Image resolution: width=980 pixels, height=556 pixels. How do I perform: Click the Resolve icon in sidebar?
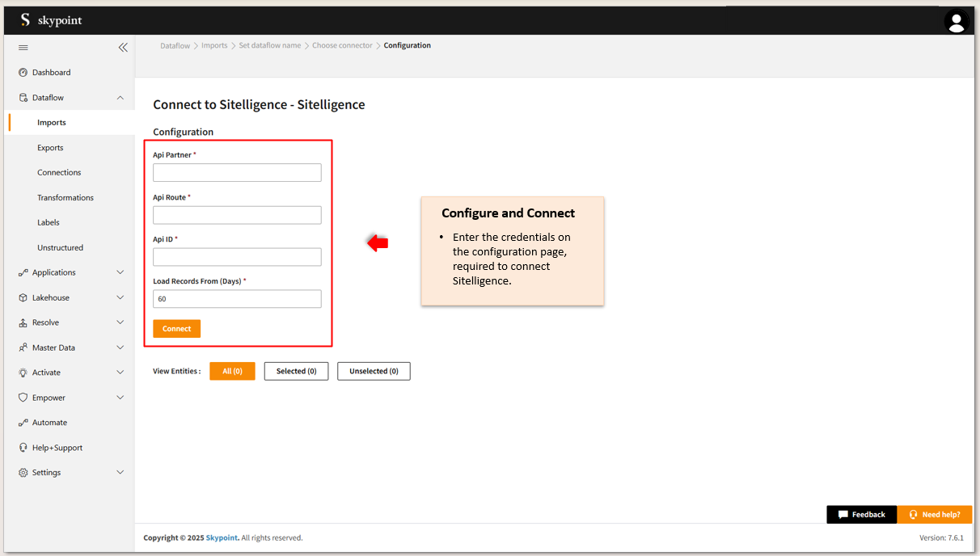tap(23, 322)
